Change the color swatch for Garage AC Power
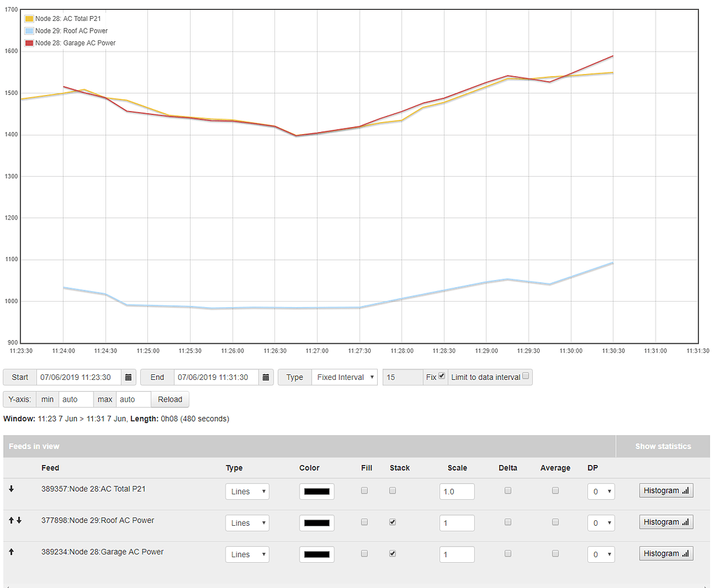This screenshot has width=715, height=588. [x=316, y=554]
